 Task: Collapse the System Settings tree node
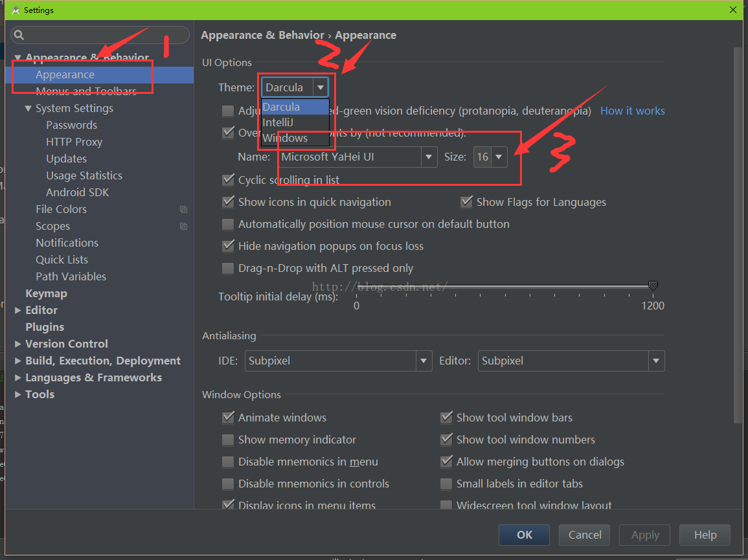28,109
